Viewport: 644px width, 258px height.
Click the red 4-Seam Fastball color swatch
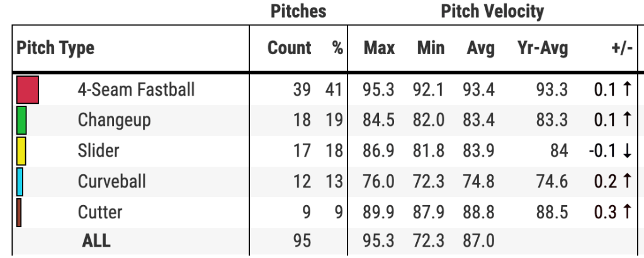pyautogui.click(x=28, y=89)
